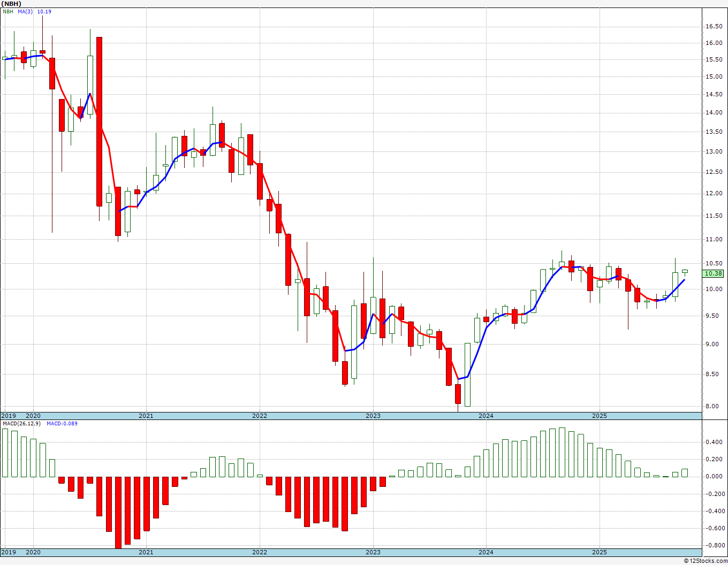Viewport: 728px width, 565px height.
Task: Click the 13.00 price axis label
Action: pos(713,151)
